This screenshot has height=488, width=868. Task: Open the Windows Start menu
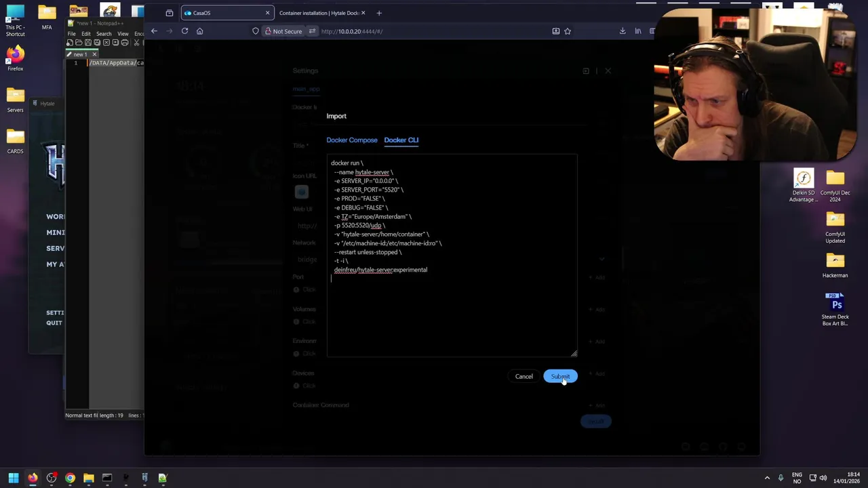[x=14, y=478]
